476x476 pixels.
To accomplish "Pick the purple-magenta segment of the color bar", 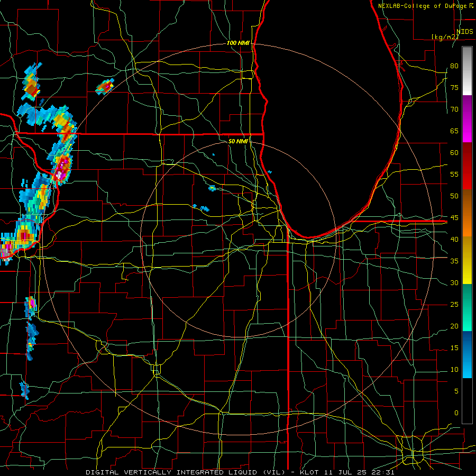I will click(467, 118).
